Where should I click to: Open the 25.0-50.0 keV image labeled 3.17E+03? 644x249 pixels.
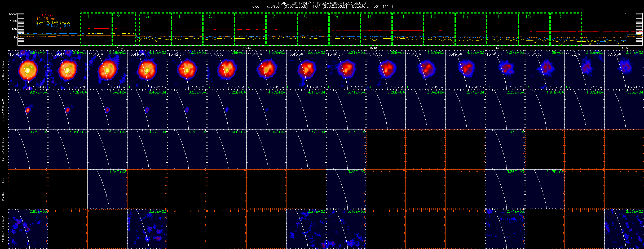tap(545, 189)
